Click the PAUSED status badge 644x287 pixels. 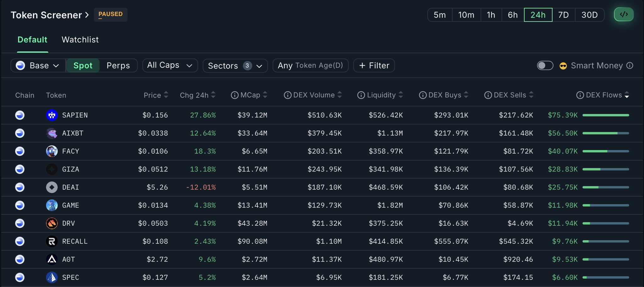tap(110, 14)
